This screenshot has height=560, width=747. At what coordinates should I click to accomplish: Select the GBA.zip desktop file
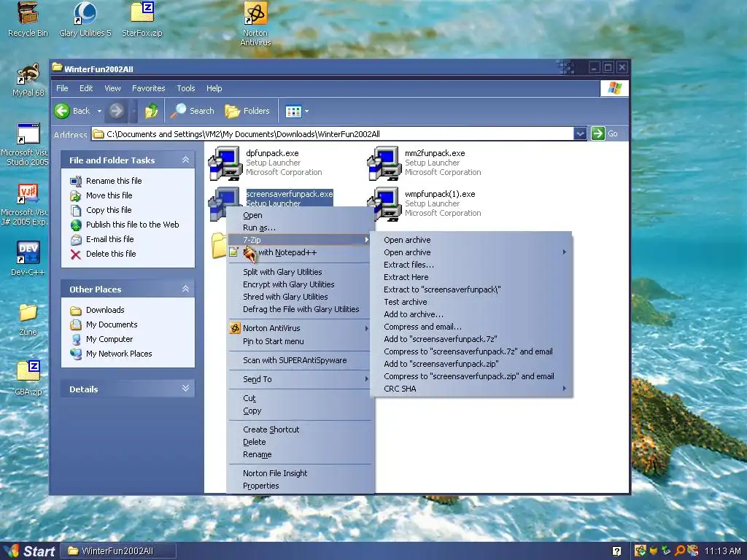click(x=28, y=378)
